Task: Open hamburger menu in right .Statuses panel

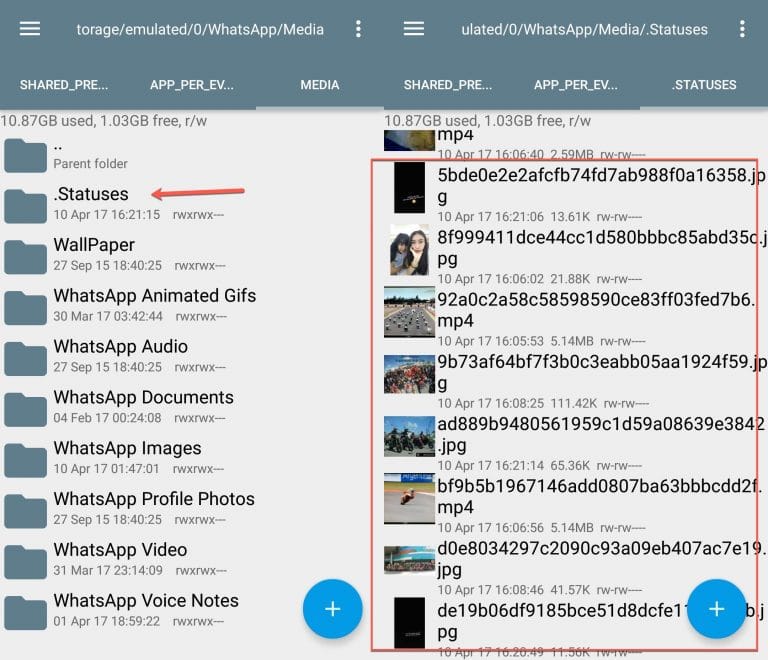Action: point(414,29)
